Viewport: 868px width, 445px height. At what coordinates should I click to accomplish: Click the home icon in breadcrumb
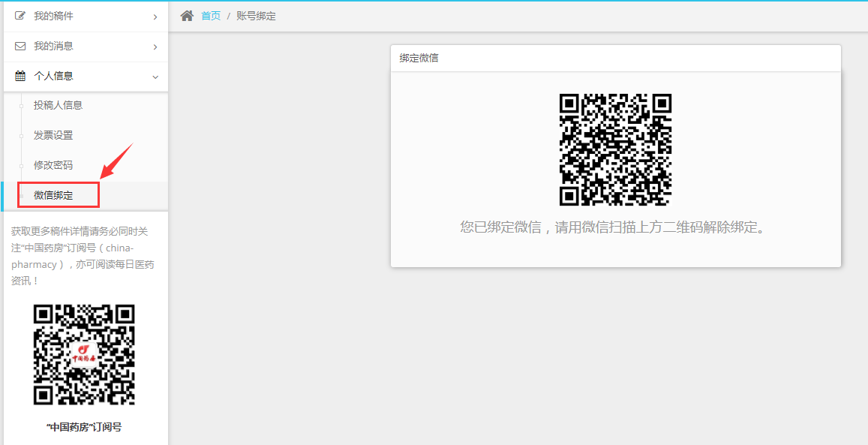[187, 16]
